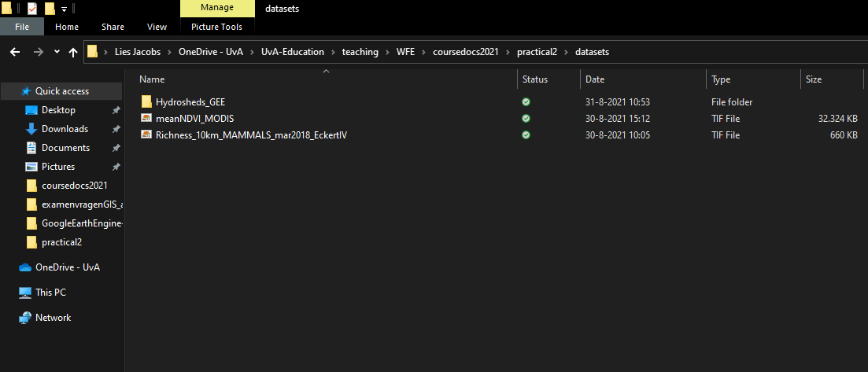Viewport: 868px width, 372px height.
Task: Click sync status icon for Richness_10km_MAMMALS
Action: pyautogui.click(x=526, y=135)
